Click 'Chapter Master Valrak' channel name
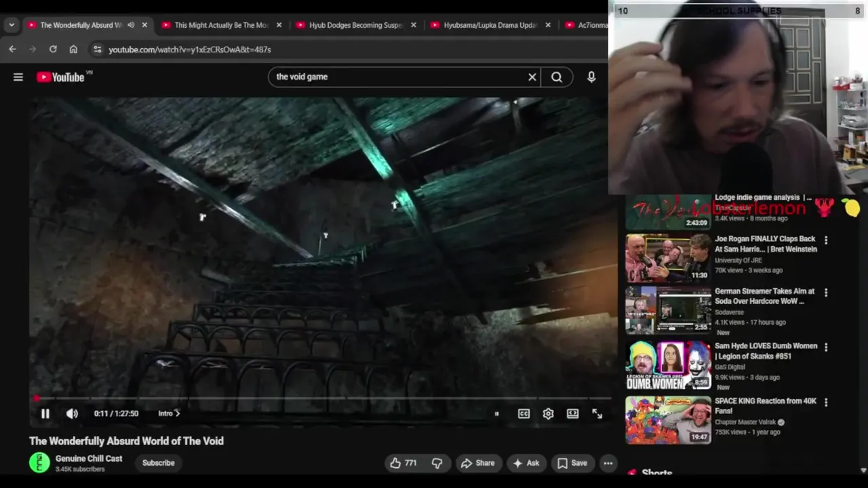868x488 pixels. point(747,422)
